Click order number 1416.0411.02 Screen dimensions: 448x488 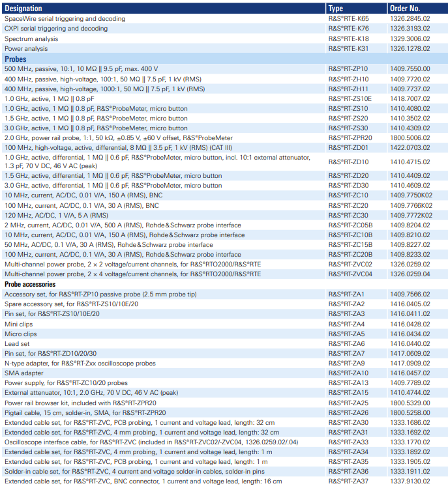pos(410,314)
